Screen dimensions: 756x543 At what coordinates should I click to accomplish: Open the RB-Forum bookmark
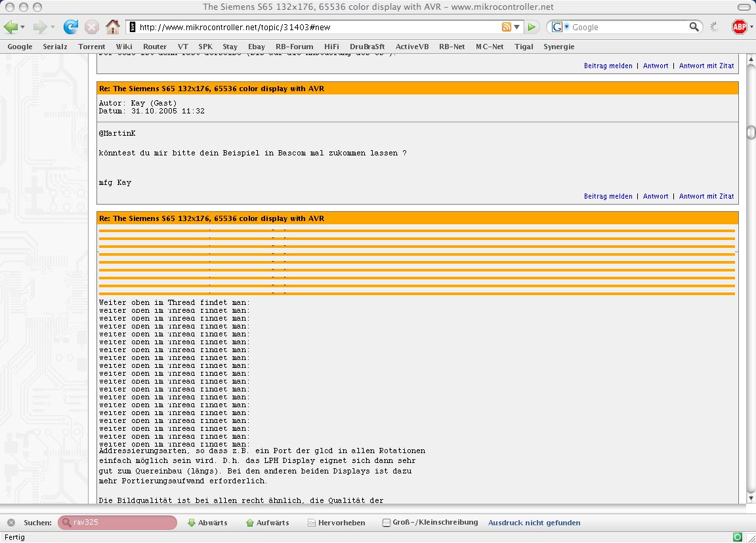coord(295,47)
